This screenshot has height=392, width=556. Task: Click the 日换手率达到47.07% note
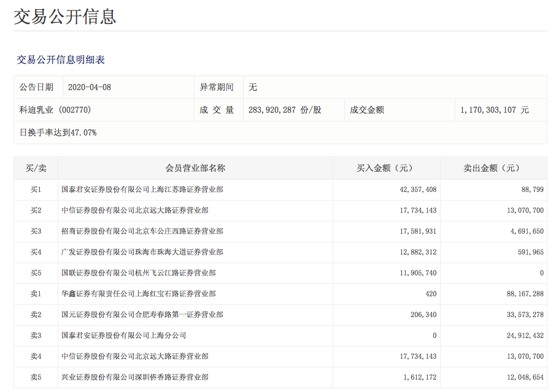pos(58,132)
